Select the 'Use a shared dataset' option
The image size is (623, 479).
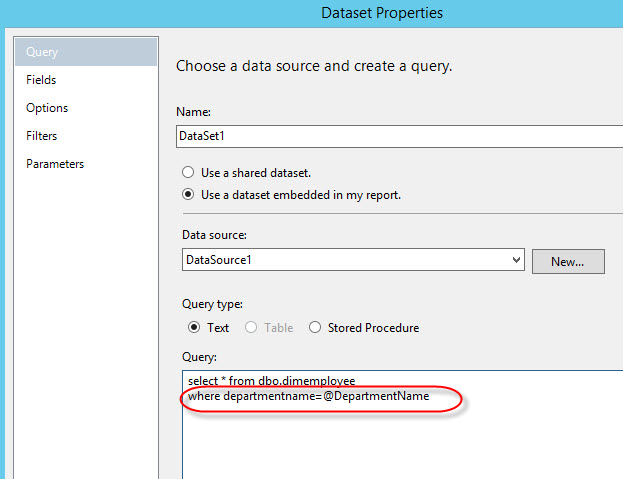(188, 172)
